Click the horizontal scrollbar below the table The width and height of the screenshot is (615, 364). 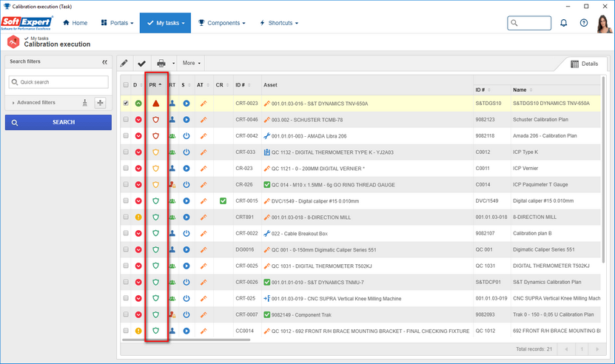[x=186, y=340]
